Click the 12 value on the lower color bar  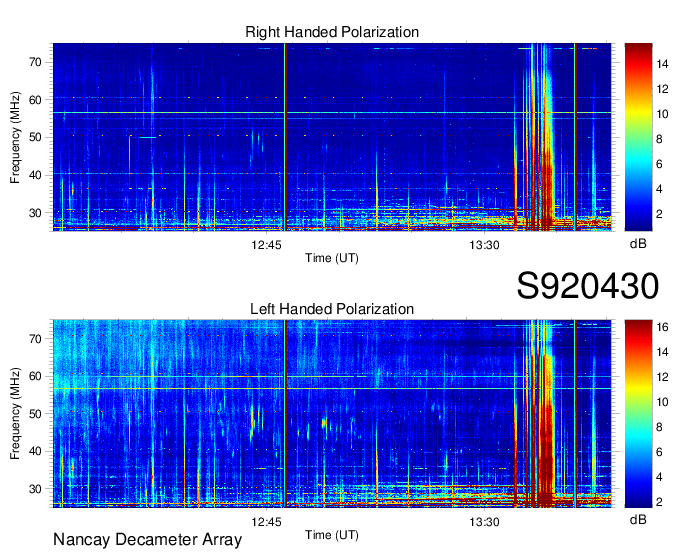click(662, 377)
